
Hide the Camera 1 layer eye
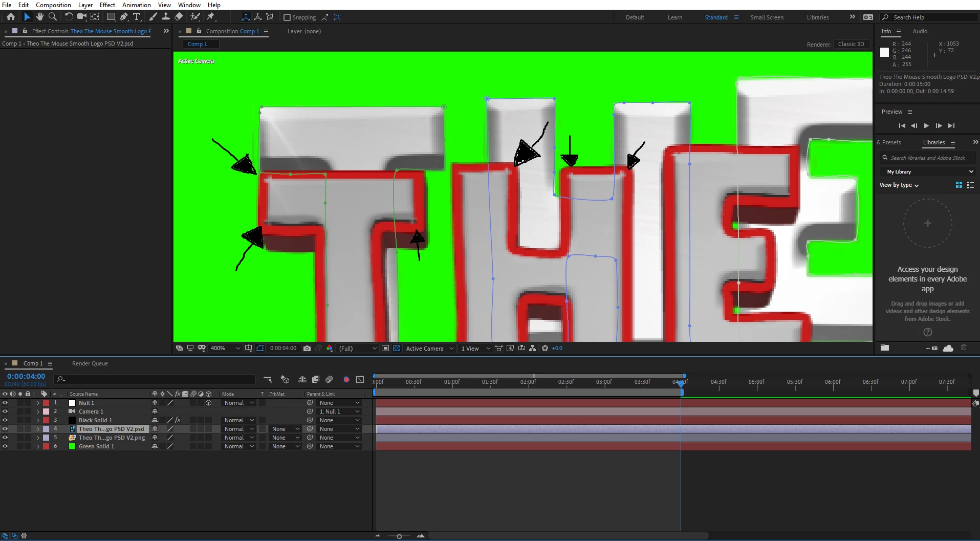(x=5, y=412)
